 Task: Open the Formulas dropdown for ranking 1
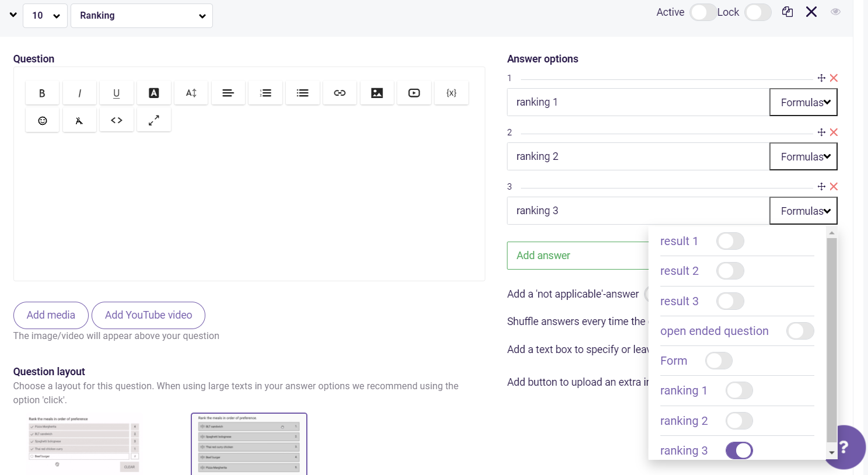[x=803, y=102]
